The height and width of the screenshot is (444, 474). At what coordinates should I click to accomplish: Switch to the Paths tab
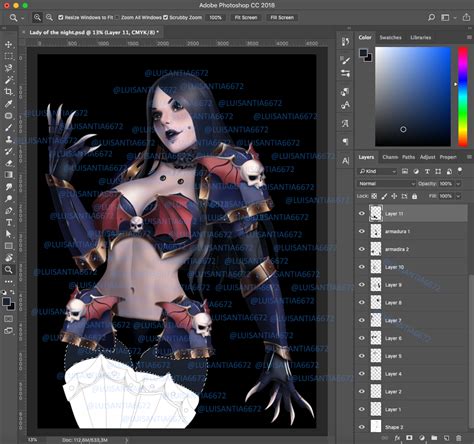[x=408, y=157]
